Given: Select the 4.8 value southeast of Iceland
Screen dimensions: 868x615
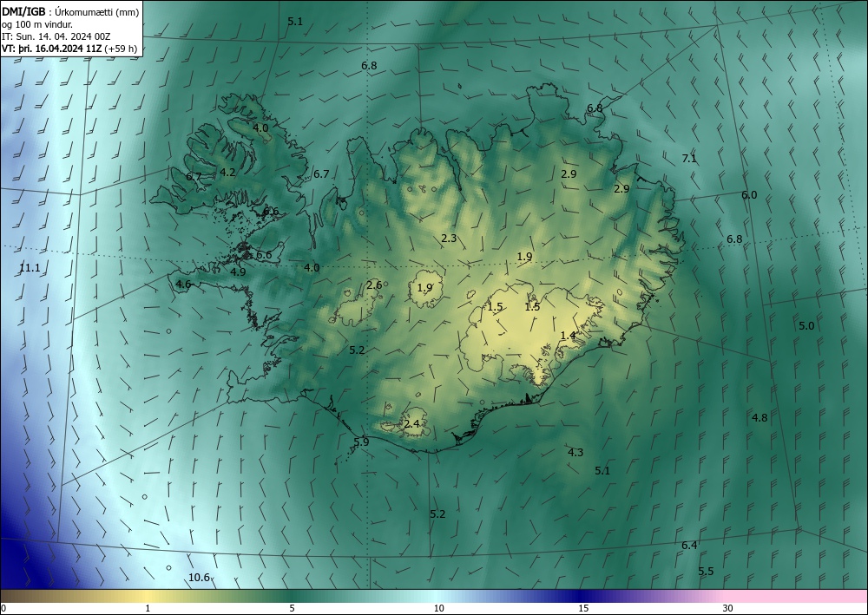Looking at the screenshot, I should tap(759, 418).
